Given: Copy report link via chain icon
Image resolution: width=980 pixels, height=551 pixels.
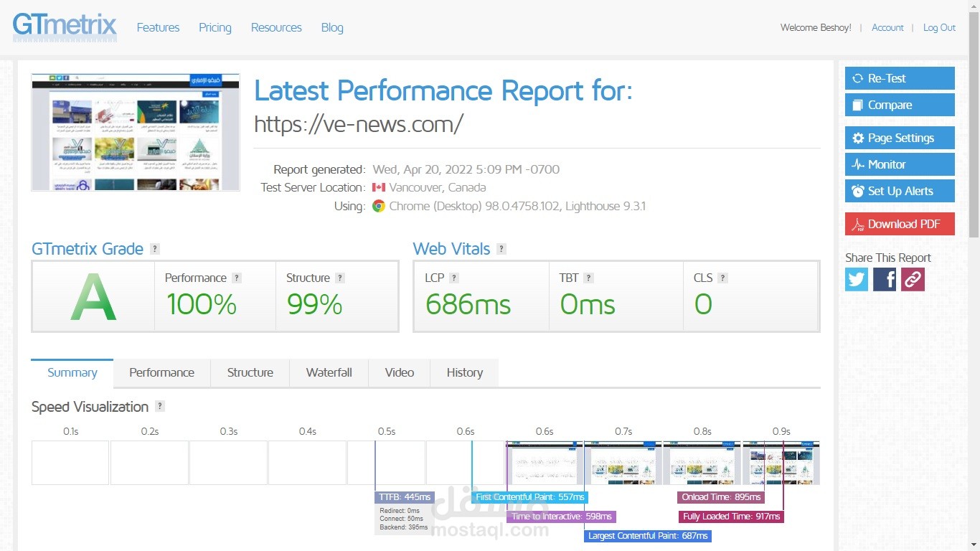Looking at the screenshot, I should pos(913,279).
